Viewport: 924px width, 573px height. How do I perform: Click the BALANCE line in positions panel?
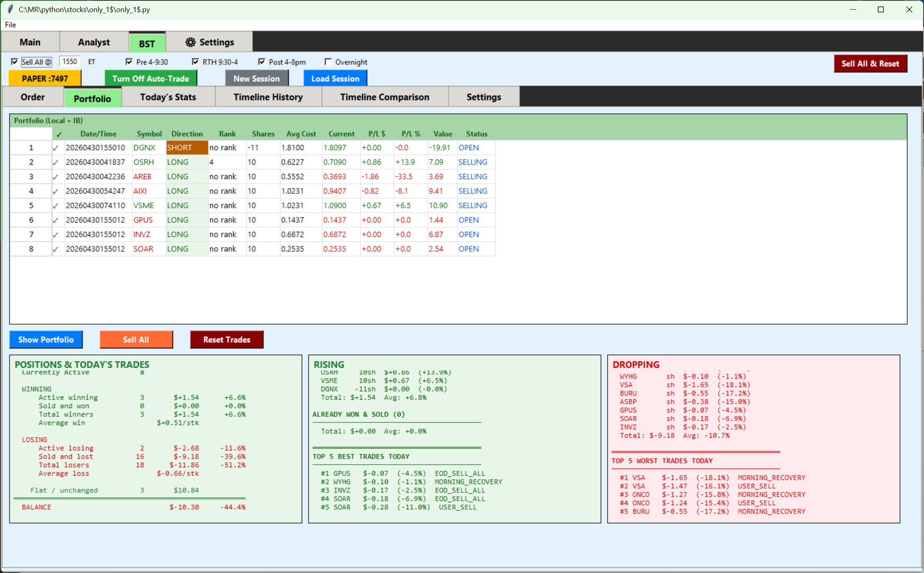tap(133, 507)
